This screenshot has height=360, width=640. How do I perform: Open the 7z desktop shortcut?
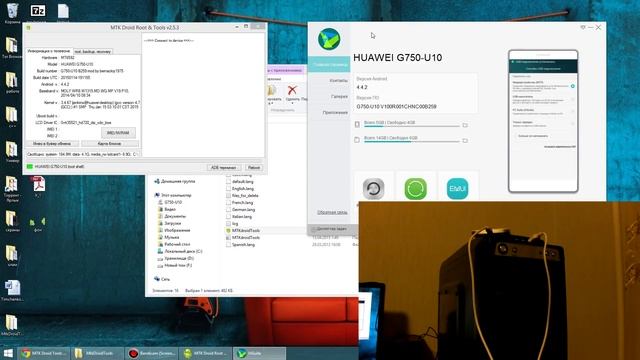[38, 11]
